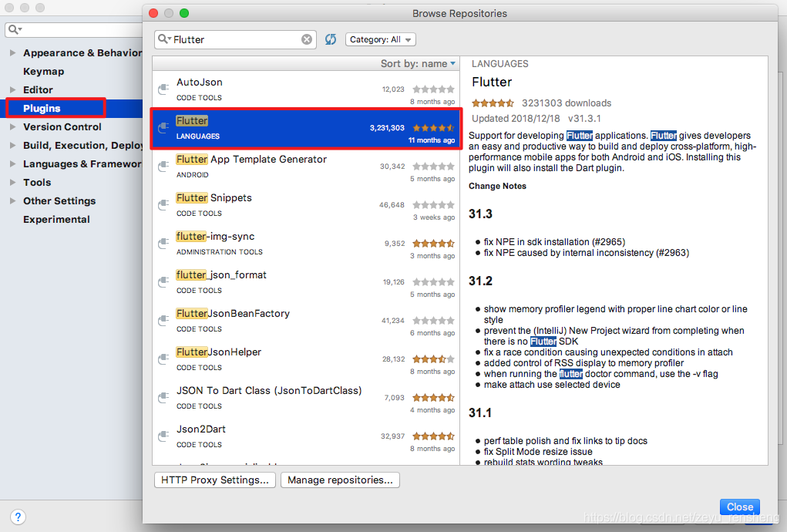This screenshot has width=787, height=532.
Task: Click the help question mark icon
Action: click(x=18, y=517)
